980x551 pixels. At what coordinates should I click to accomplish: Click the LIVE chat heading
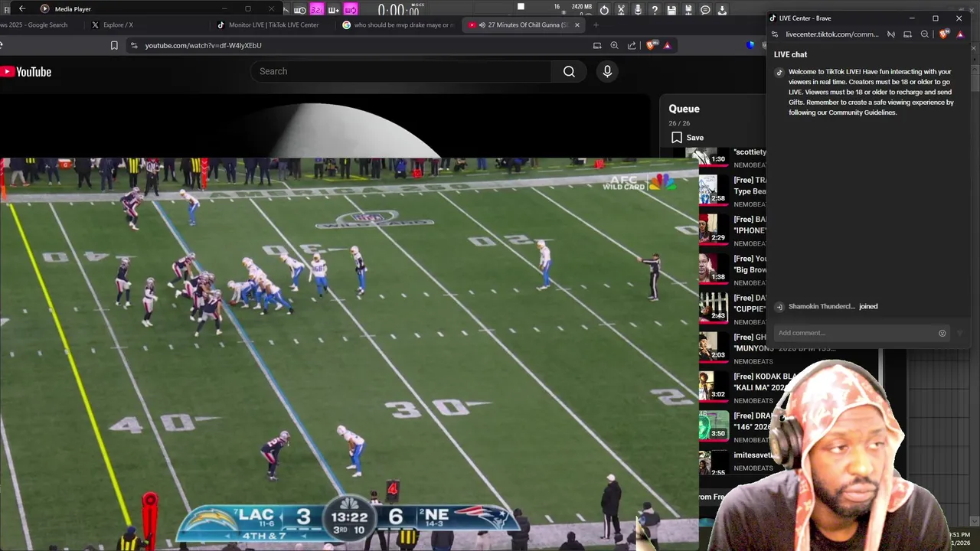(x=790, y=54)
